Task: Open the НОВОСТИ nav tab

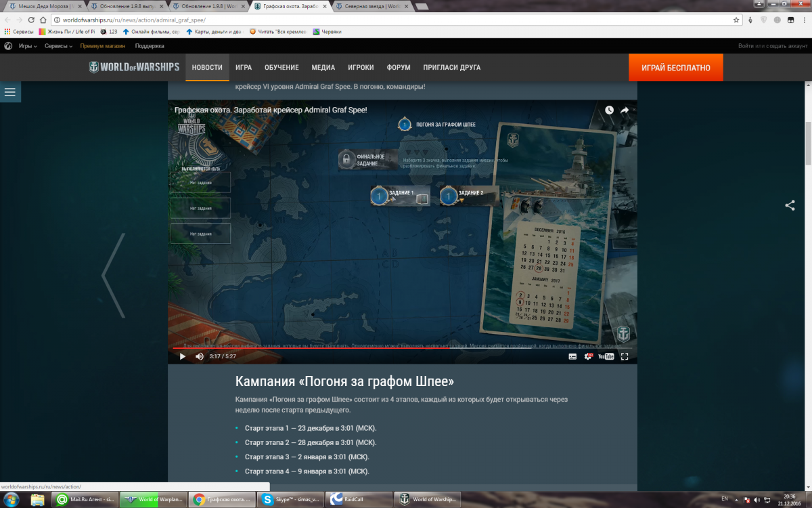Action: [x=207, y=68]
